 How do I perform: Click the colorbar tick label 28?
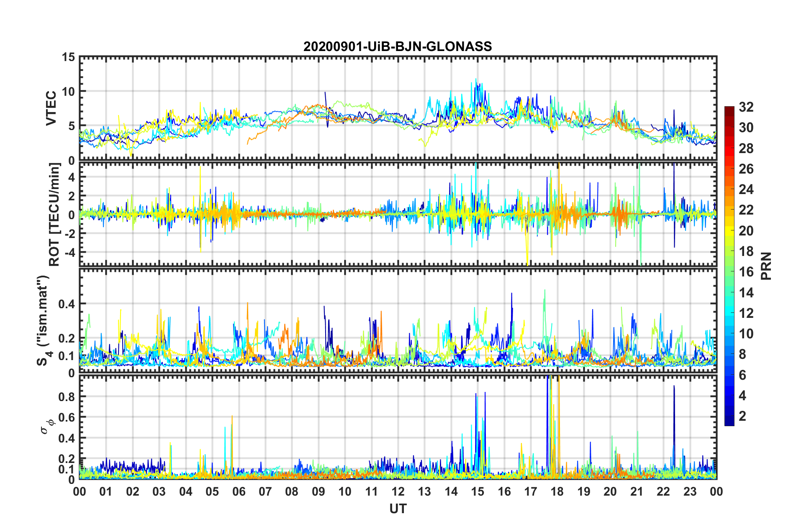coord(746,148)
